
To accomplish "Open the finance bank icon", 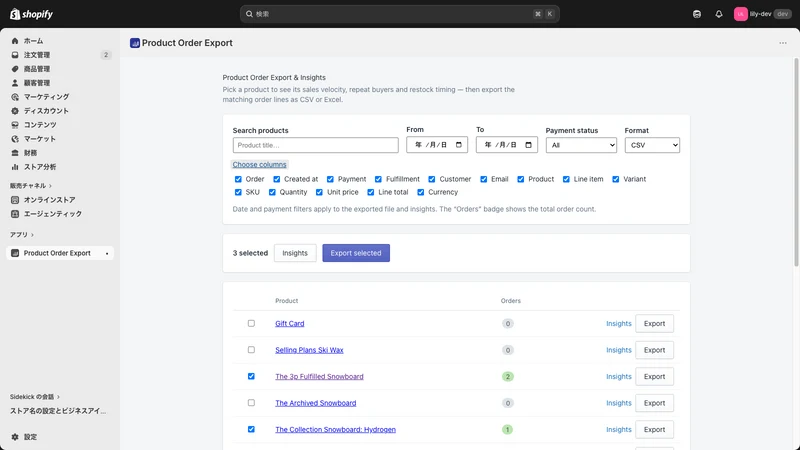I will (x=15, y=153).
